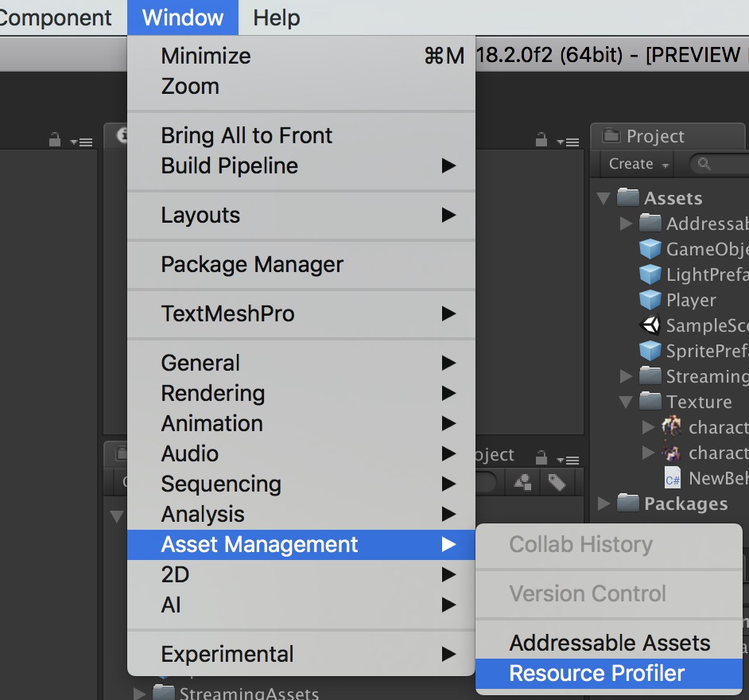
Task: Open Experimental submenu
Action: pos(301,654)
